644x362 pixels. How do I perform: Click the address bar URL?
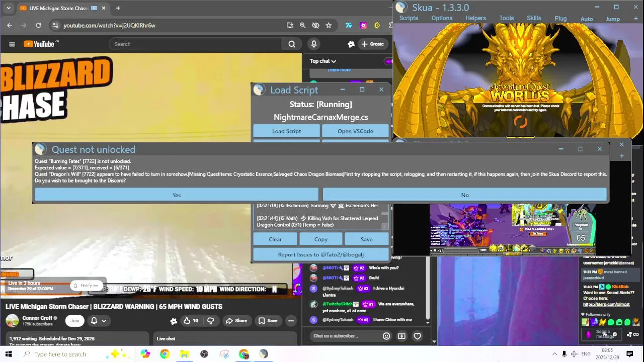coord(109,25)
